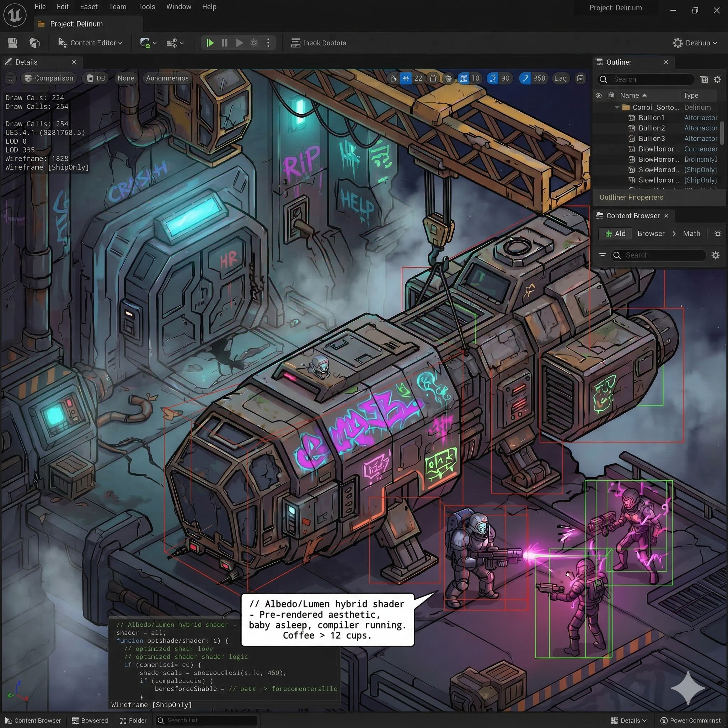The height and width of the screenshot is (728, 728).
Task: Toggle visibility of the Bullion1 actor
Action: pyautogui.click(x=599, y=118)
